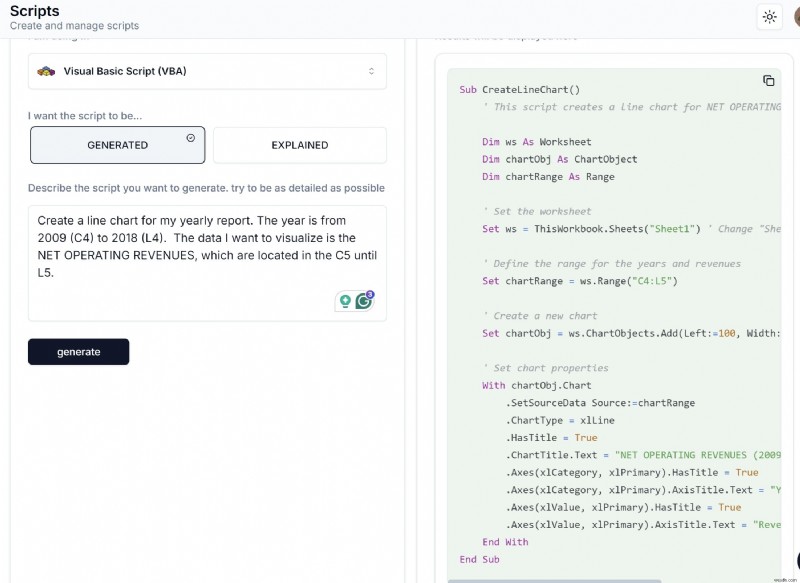The width and height of the screenshot is (800, 583).
Task: Click the VBA language logo icon
Action: 46,71
